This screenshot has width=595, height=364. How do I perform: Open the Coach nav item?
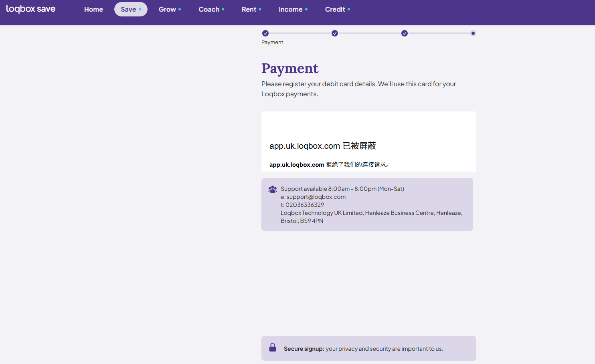tap(211, 9)
